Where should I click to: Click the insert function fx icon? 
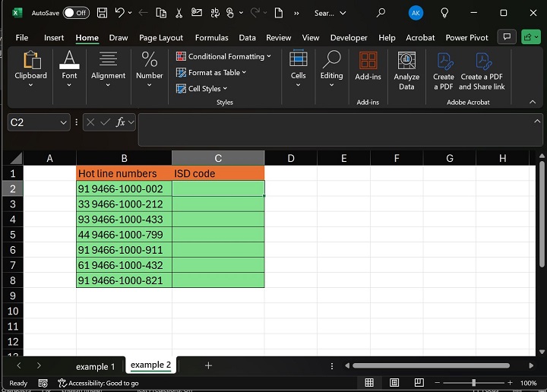point(120,122)
